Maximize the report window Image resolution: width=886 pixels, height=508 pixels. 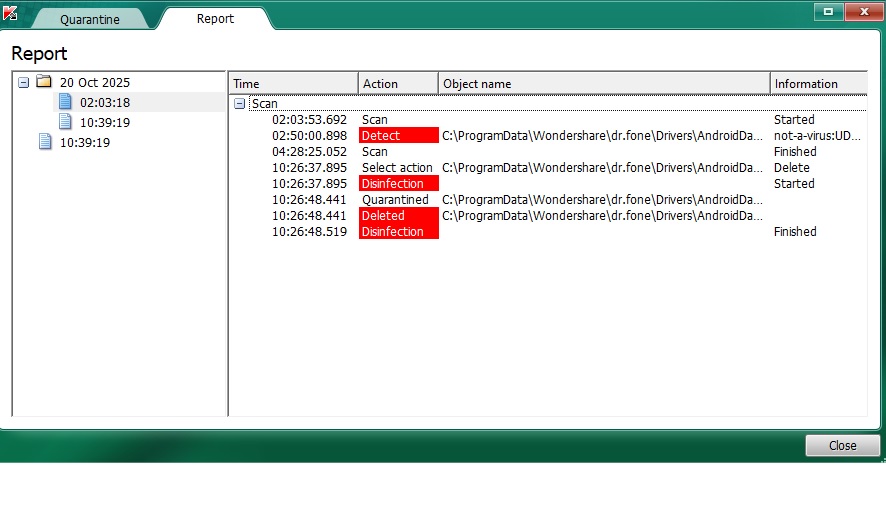click(x=828, y=11)
